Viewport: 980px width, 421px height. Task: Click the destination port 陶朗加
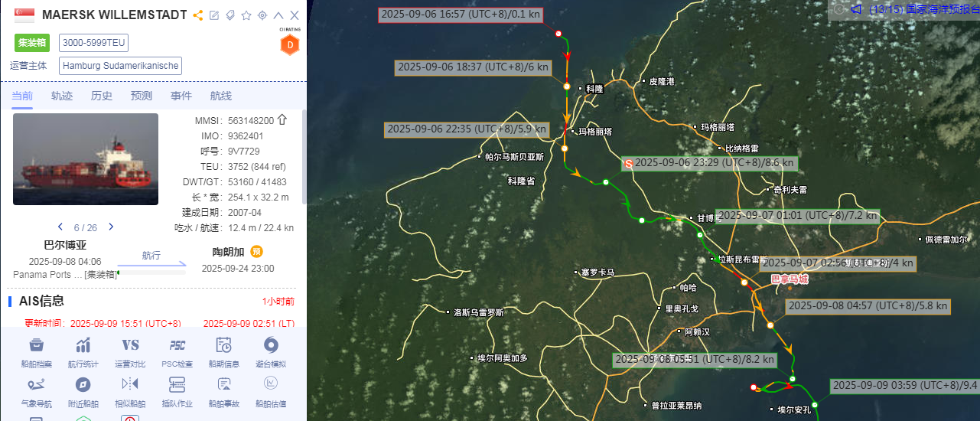coord(228,252)
